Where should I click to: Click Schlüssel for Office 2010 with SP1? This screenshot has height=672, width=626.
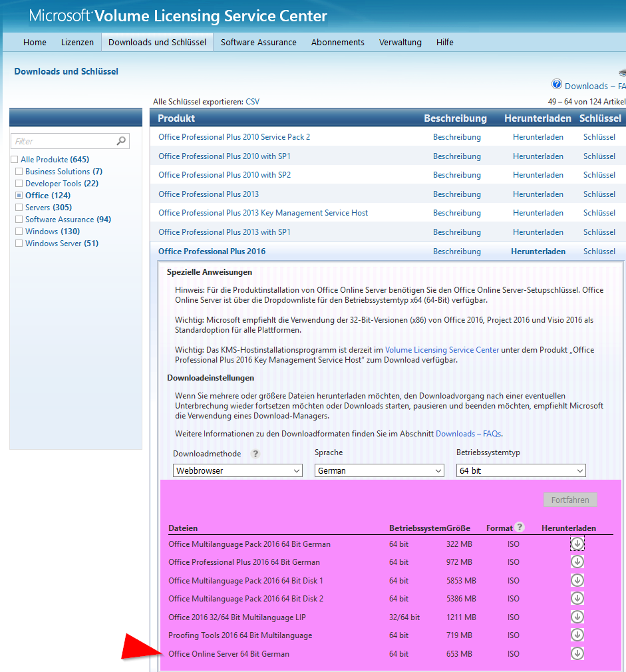599,156
